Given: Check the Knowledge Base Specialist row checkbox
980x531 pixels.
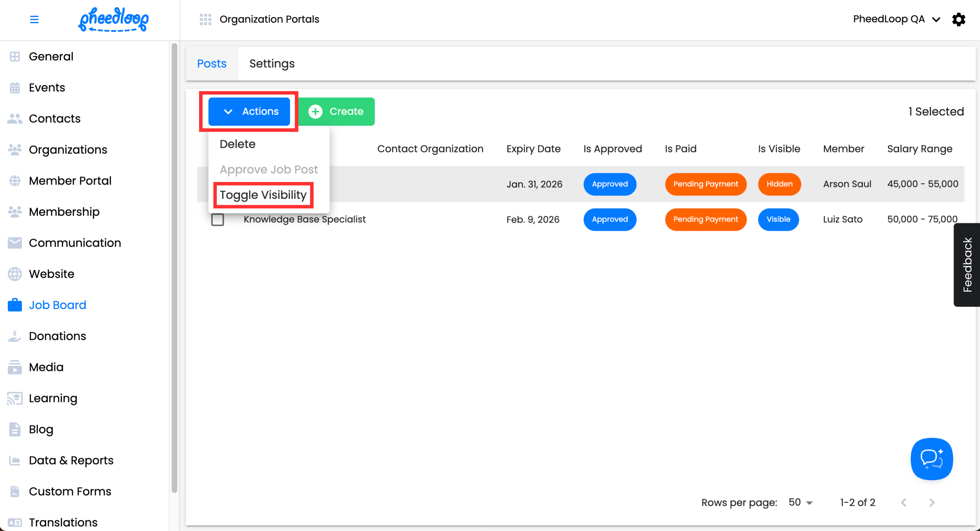Looking at the screenshot, I should coord(218,220).
